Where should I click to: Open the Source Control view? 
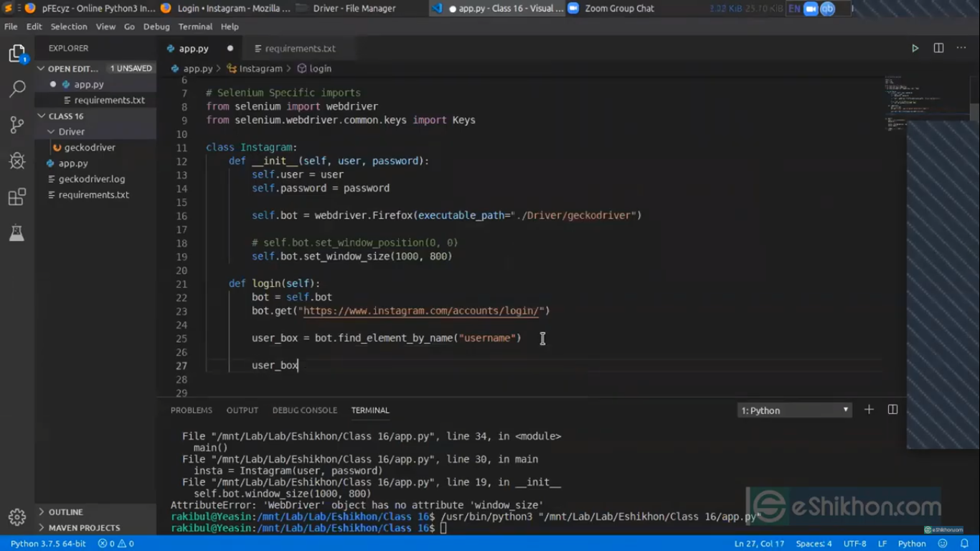17,124
